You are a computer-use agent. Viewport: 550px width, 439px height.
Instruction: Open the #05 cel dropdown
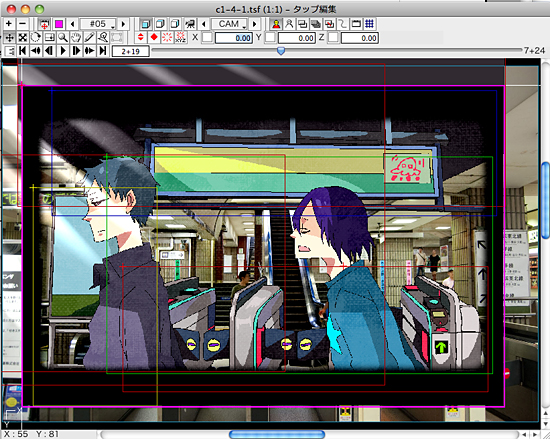(x=98, y=24)
